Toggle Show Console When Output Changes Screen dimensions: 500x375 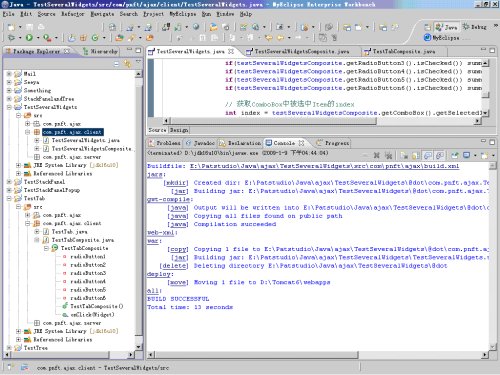point(428,155)
